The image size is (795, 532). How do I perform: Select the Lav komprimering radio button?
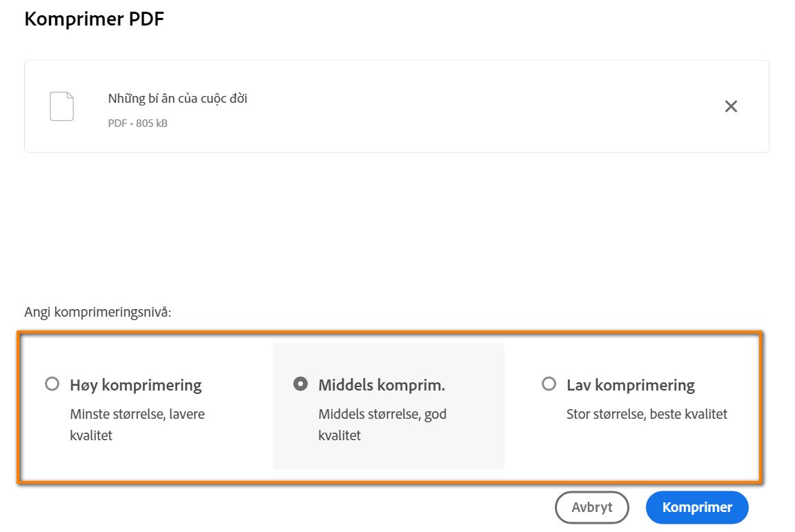[549, 384]
